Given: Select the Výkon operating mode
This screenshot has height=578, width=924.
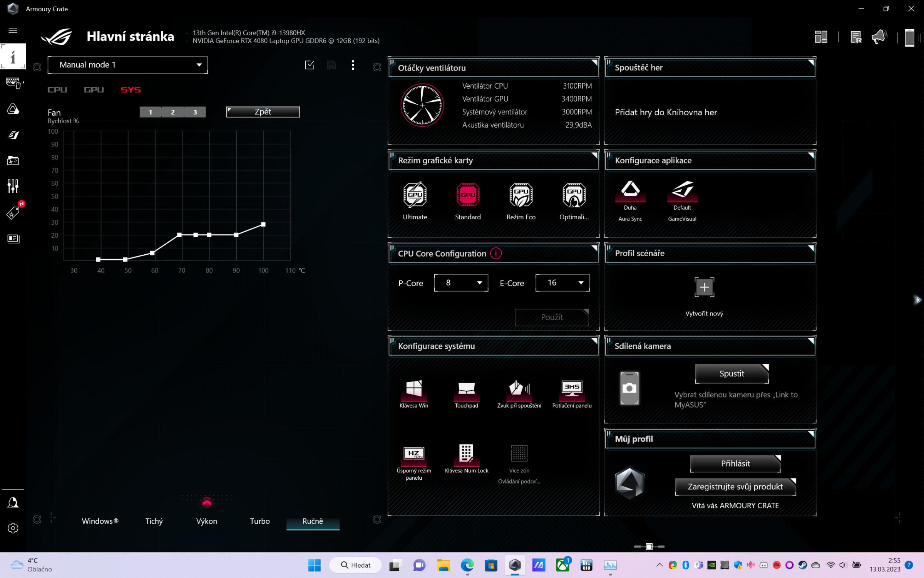Looking at the screenshot, I should [207, 521].
